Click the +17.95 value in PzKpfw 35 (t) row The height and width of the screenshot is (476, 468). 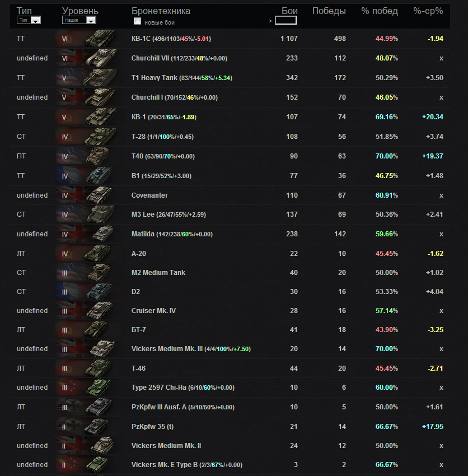[x=433, y=427]
